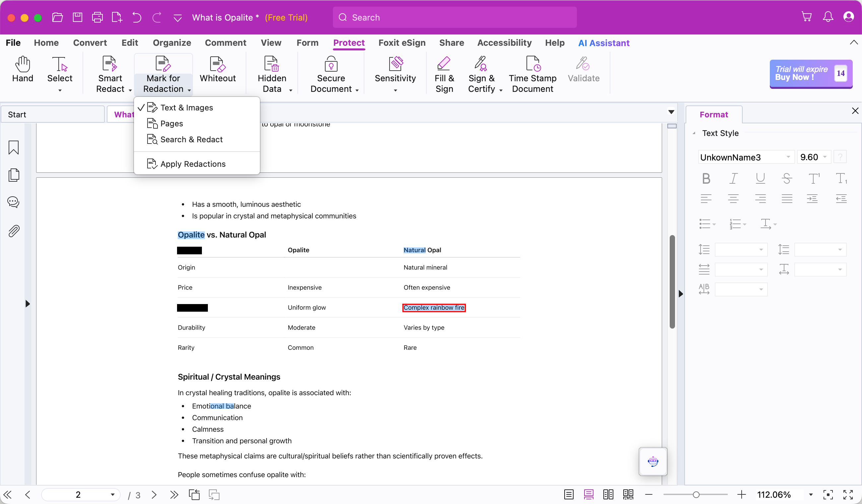This screenshot has width=862, height=504.
Task: Open the user account icon
Action: point(849,17)
